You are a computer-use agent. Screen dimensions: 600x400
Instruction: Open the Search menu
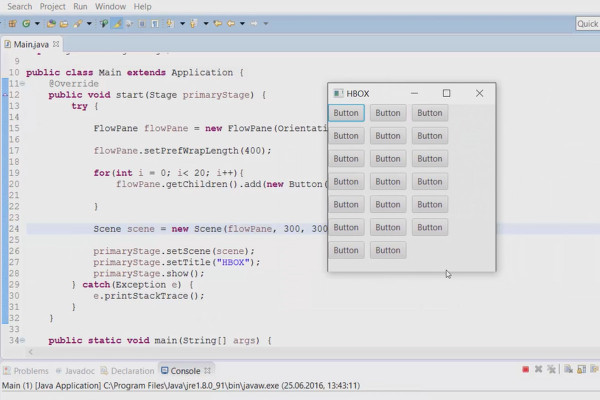pos(20,7)
